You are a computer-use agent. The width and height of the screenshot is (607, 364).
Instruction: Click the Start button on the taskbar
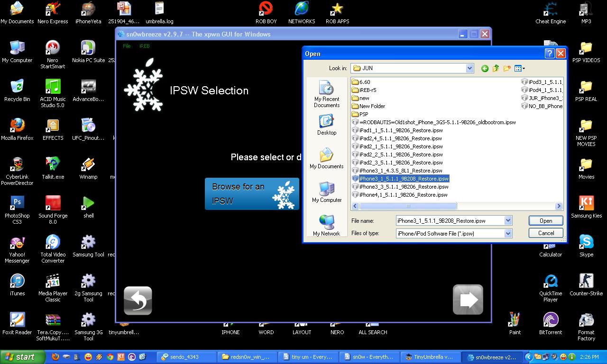point(22,357)
